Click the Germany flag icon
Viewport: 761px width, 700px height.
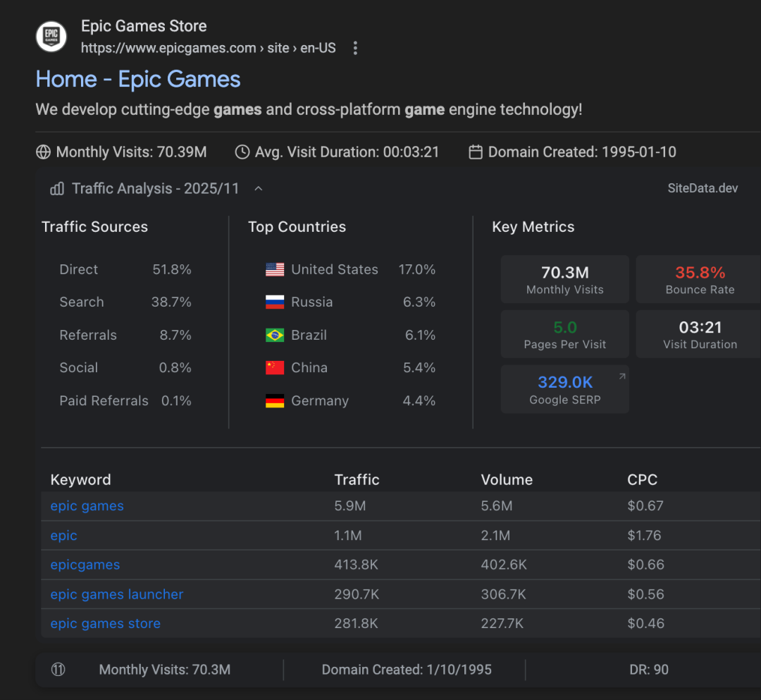(x=275, y=401)
